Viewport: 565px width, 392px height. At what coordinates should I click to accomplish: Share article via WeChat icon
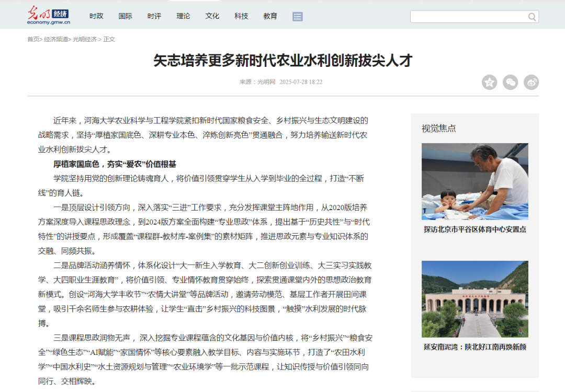pyautogui.click(x=510, y=82)
